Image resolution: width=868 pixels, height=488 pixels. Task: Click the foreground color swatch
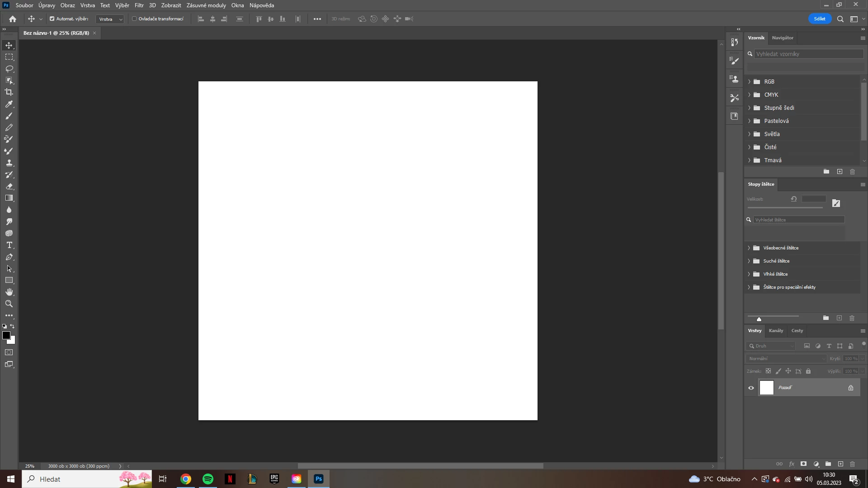(x=6, y=335)
